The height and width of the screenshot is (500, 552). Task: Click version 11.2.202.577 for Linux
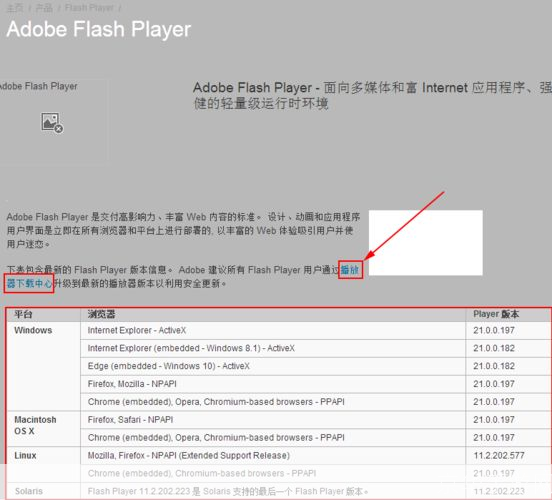(x=499, y=456)
